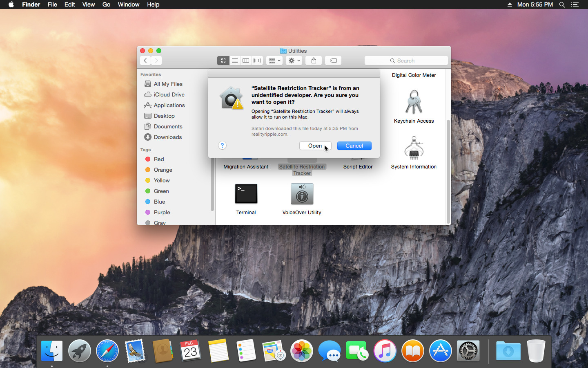The width and height of the screenshot is (588, 368).
Task: Collapse the Tags section in the sidebar
Action: (145, 150)
